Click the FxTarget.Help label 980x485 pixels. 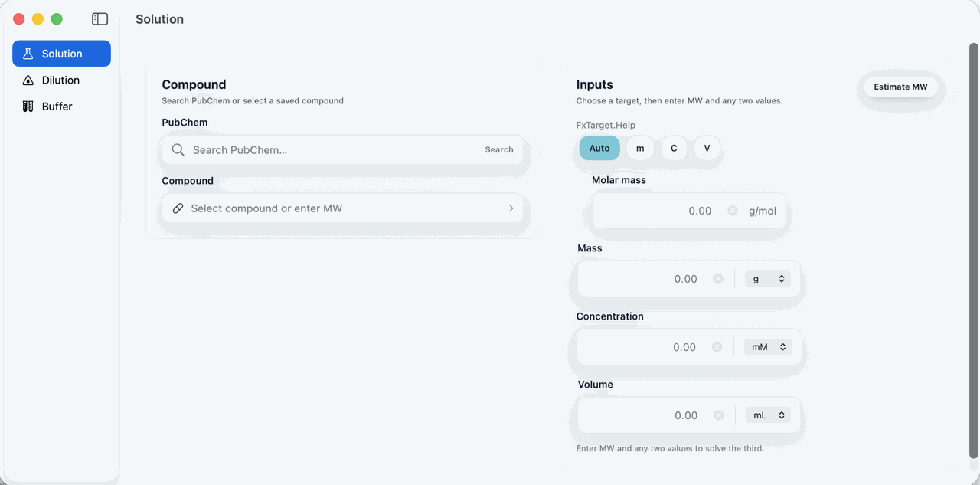point(606,125)
